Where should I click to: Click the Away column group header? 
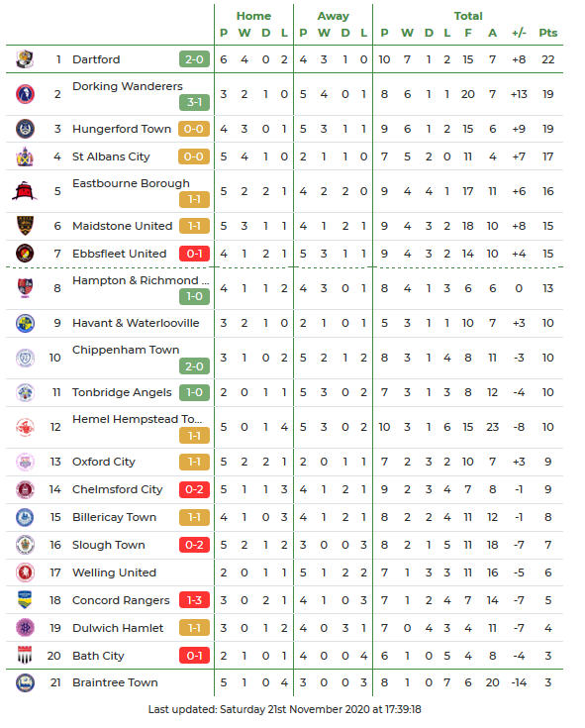click(334, 16)
